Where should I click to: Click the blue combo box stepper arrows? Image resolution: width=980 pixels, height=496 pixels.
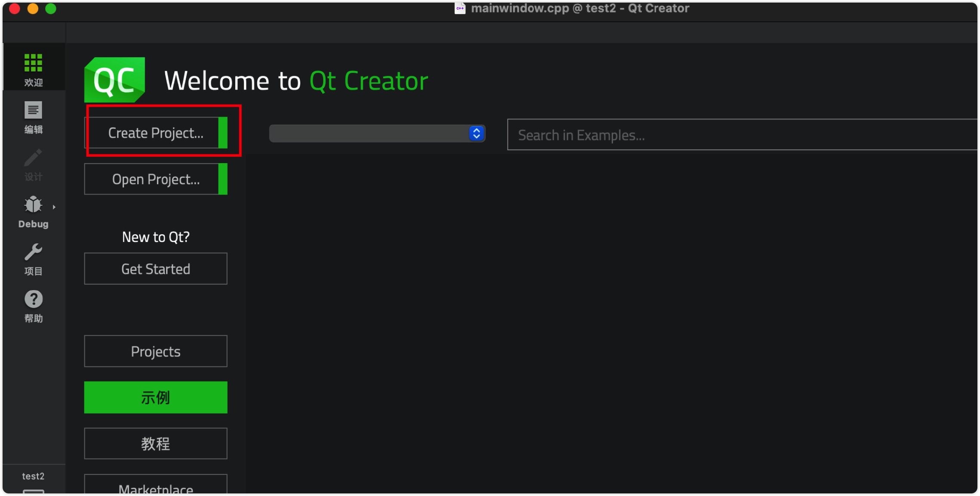[476, 133]
